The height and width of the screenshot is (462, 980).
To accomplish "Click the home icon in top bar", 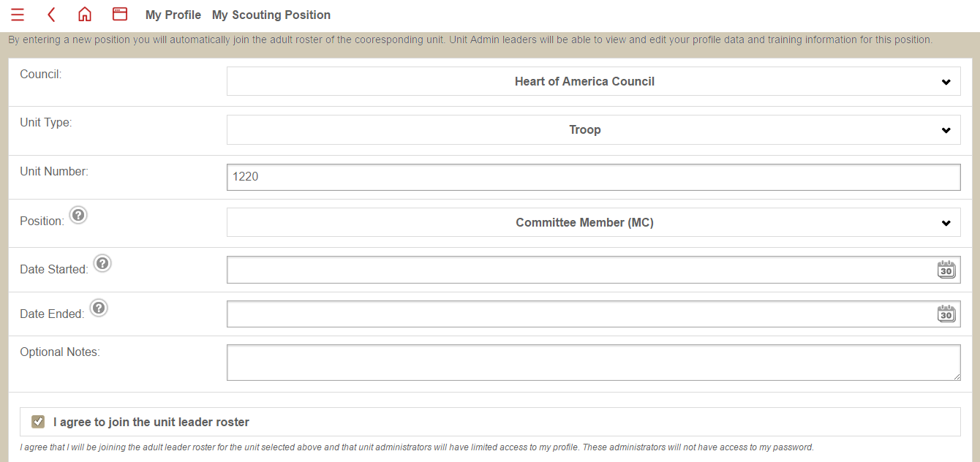I will [85, 15].
